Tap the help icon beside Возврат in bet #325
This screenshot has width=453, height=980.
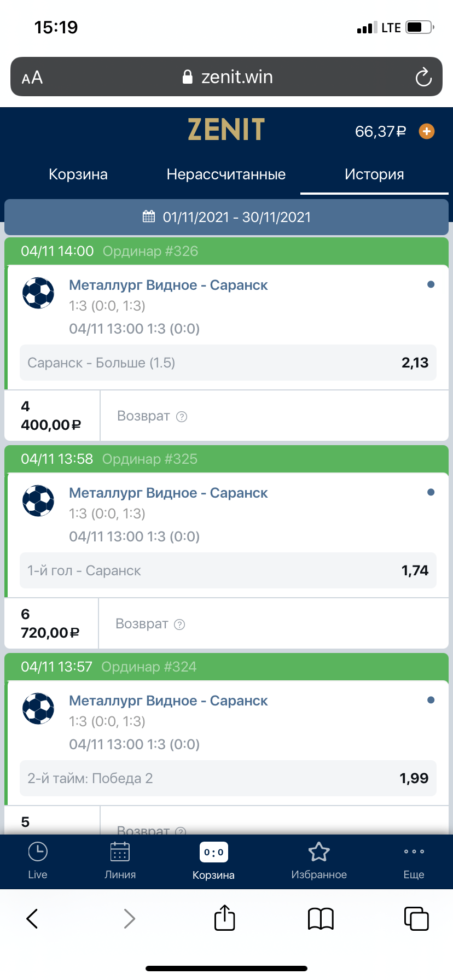coord(179,625)
